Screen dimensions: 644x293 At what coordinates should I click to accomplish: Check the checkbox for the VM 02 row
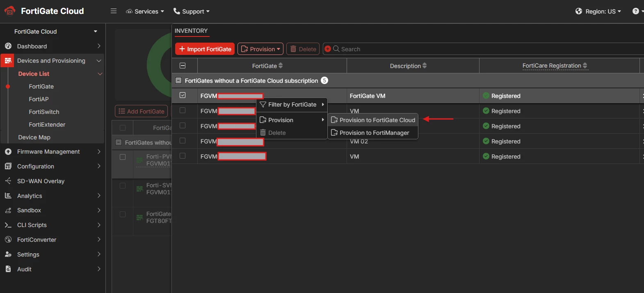point(183,141)
